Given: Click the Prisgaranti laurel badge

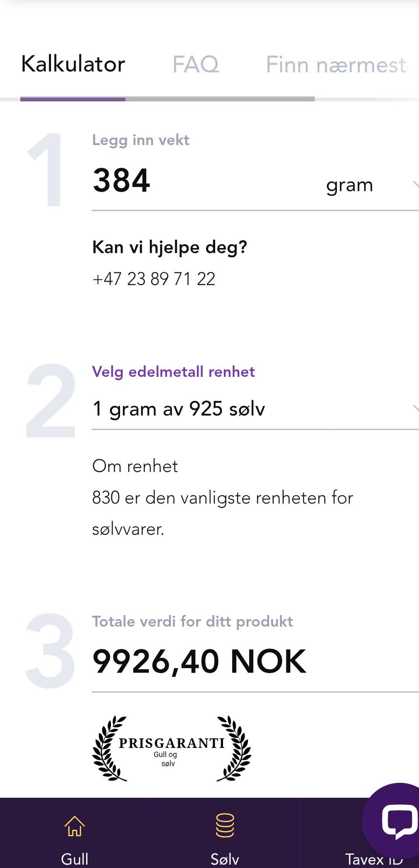Looking at the screenshot, I should coord(172,748).
